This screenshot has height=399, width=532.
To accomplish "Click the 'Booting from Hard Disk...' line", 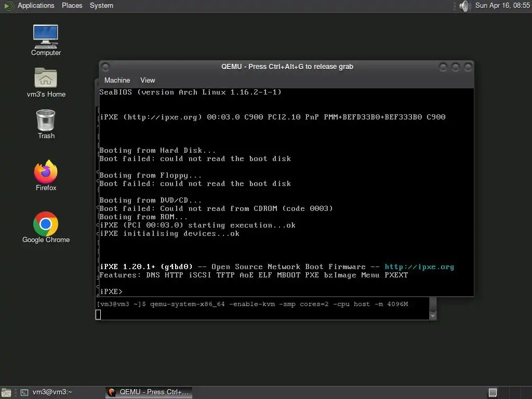I will [x=157, y=150].
